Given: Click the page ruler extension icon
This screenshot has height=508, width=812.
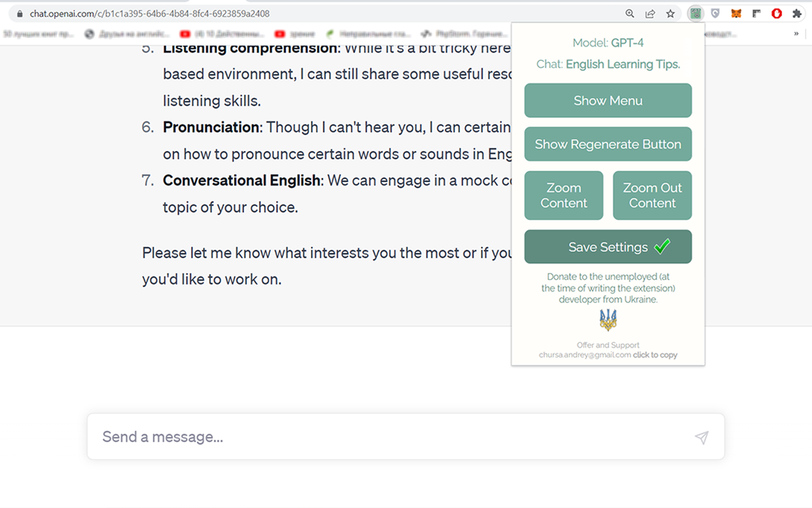Looking at the screenshot, I should click(756, 13).
